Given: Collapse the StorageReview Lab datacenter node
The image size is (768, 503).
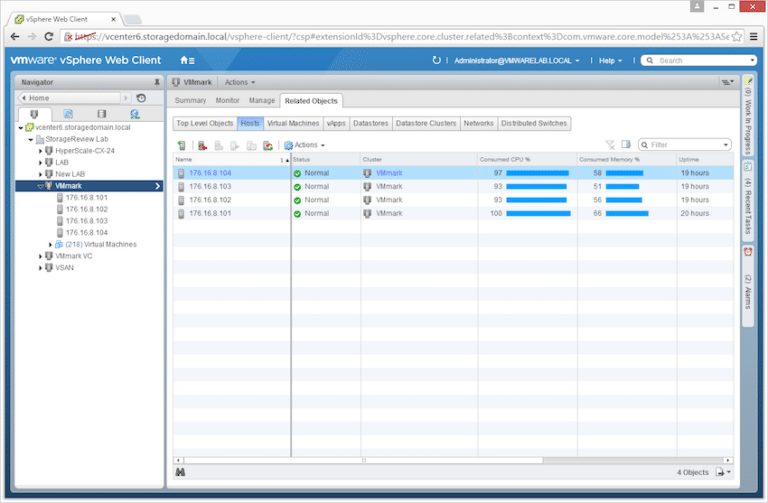Looking at the screenshot, I should [x=30, y=140].
